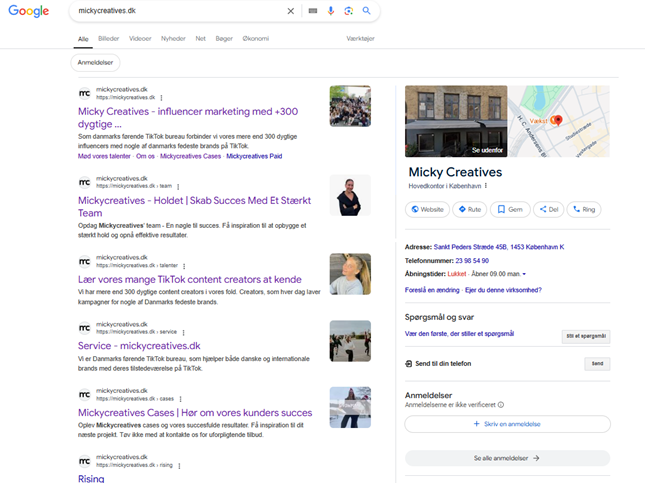
Task: Click 'Skriv en anmeldelse' button
Action: 507,424
